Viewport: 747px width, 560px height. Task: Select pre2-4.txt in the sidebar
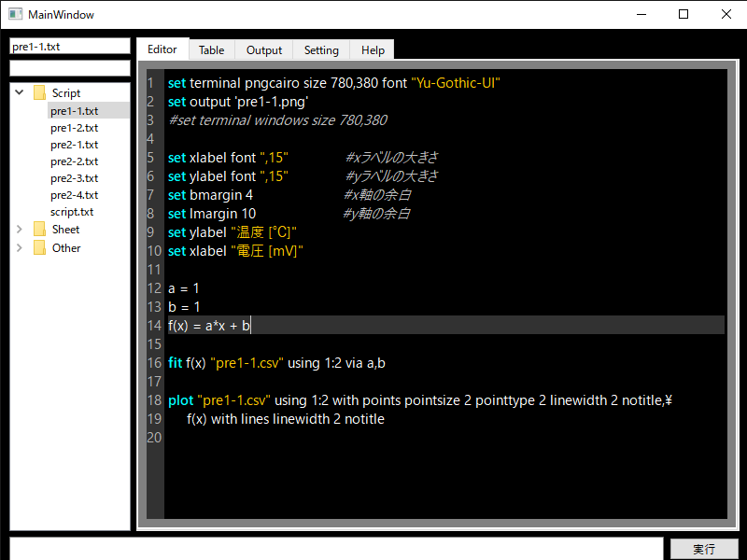[x=73, y=195]
